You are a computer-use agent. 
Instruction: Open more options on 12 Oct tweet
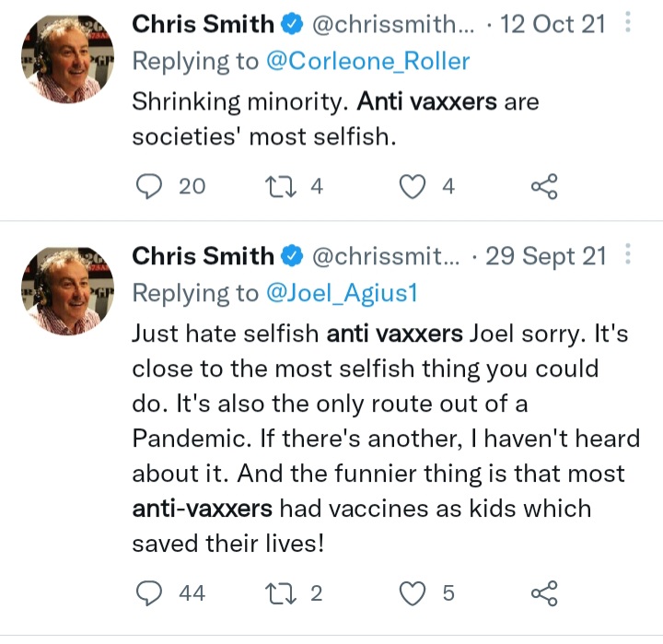point(629,24)
